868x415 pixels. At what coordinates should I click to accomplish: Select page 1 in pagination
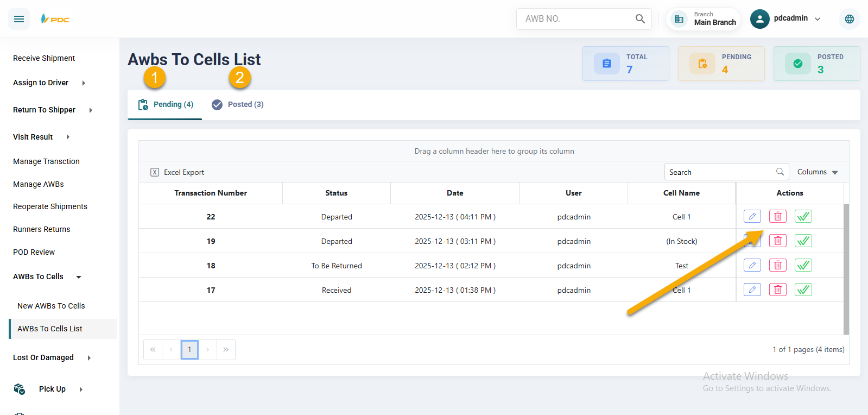[189, 349]
